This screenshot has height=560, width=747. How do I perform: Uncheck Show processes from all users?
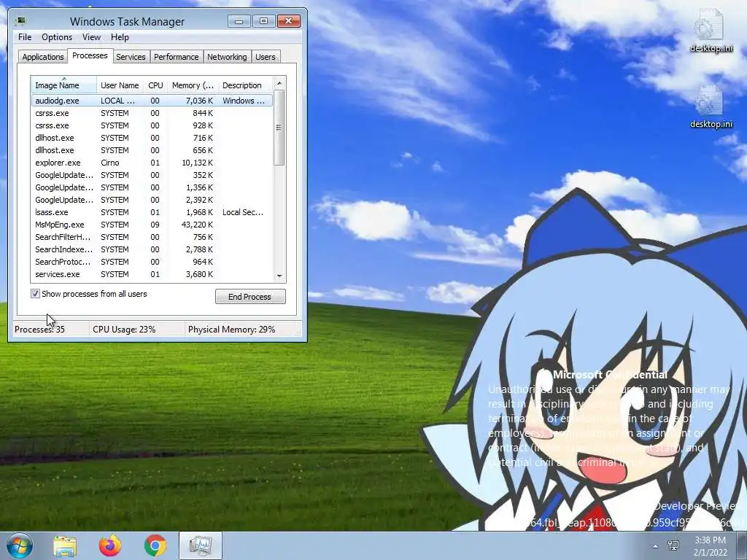pyautogui.click(x=35, y=294)
